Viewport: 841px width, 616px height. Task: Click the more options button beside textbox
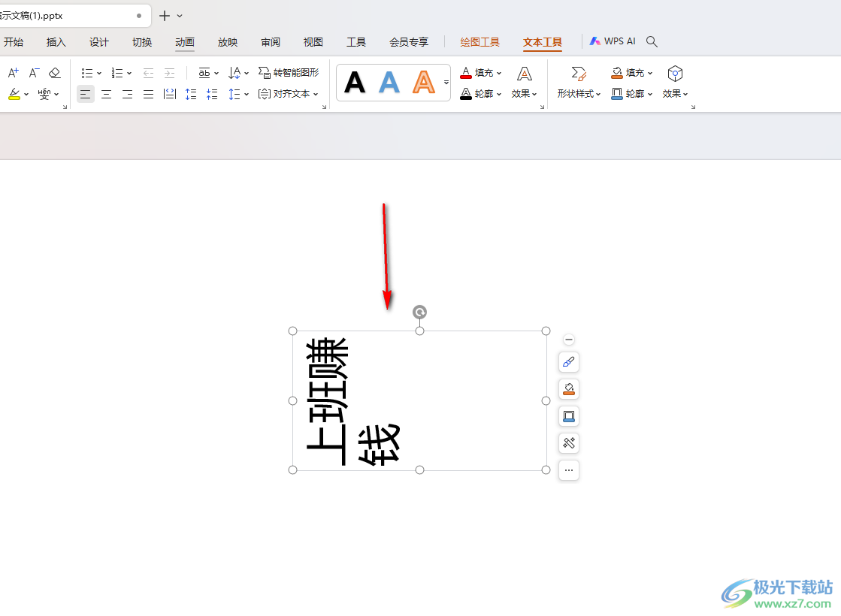pos(569,470)
